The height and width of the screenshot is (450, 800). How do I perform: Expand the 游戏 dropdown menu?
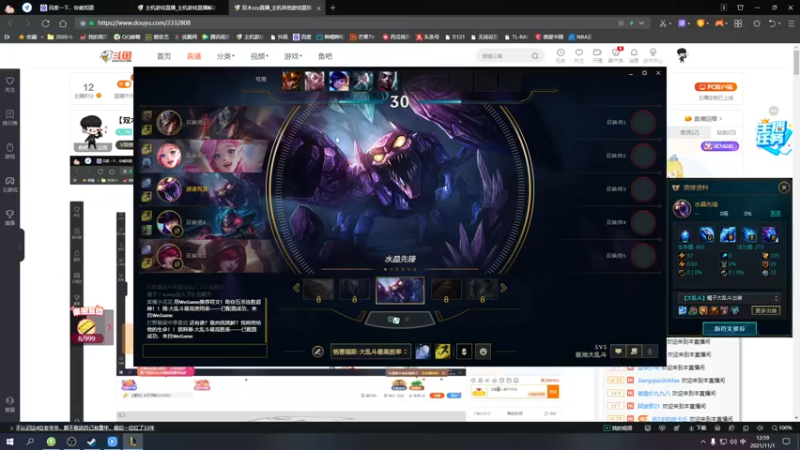(293, 56)
